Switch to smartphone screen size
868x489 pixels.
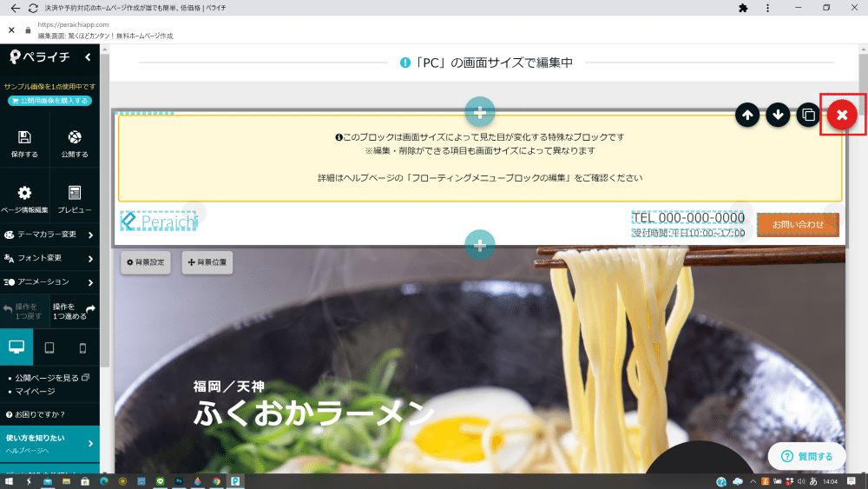(x=82, y=347)
